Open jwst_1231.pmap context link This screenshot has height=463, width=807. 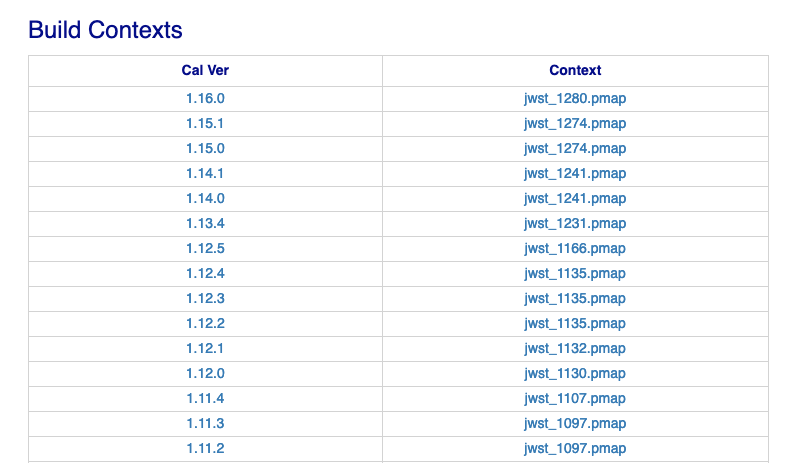click(x=575, y=223)
